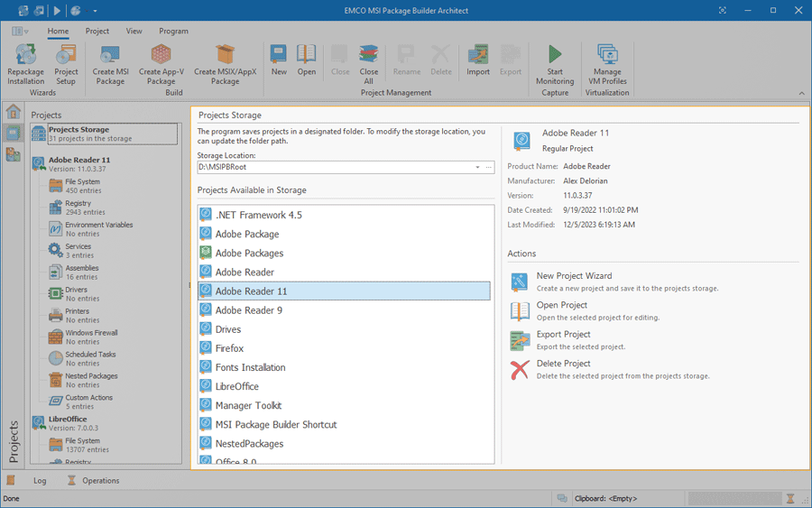The width and height of the screenshot is (812, 508).
Task: Select Fonts Installation in storage list
Action: 345,367
